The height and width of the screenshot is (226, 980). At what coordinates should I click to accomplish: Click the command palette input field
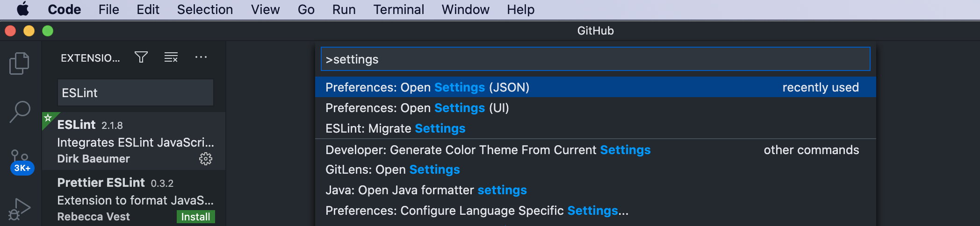[x=595, y=59]
